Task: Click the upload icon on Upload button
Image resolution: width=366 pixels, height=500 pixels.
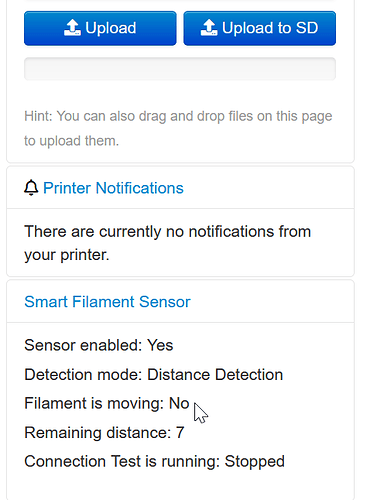Action: click(72, 28)
